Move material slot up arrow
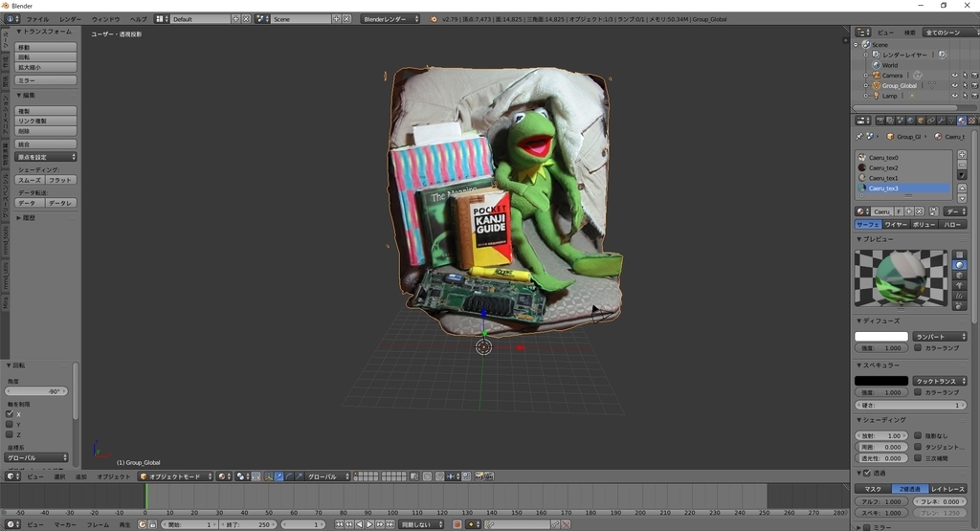 click(x=962, y=188)
